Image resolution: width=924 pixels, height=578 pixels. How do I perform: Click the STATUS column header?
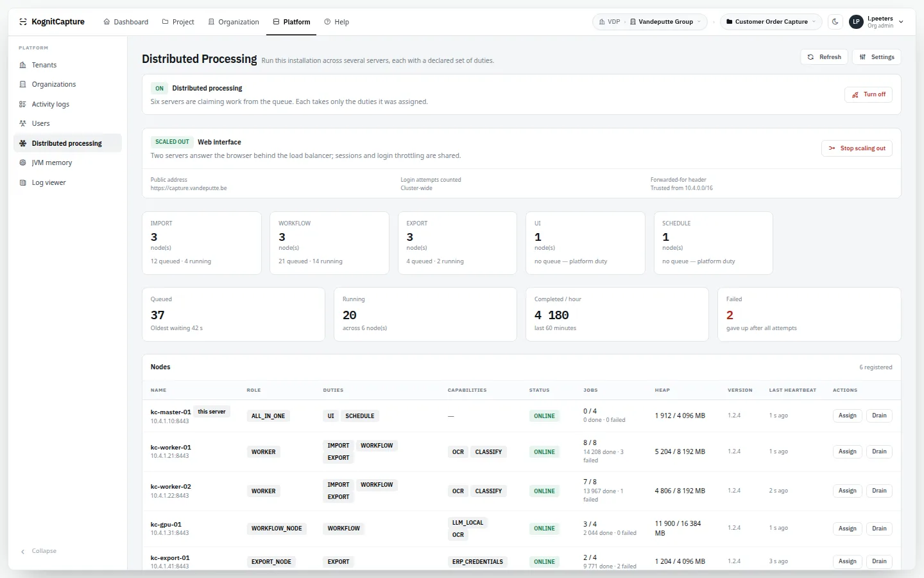[539, 390]
